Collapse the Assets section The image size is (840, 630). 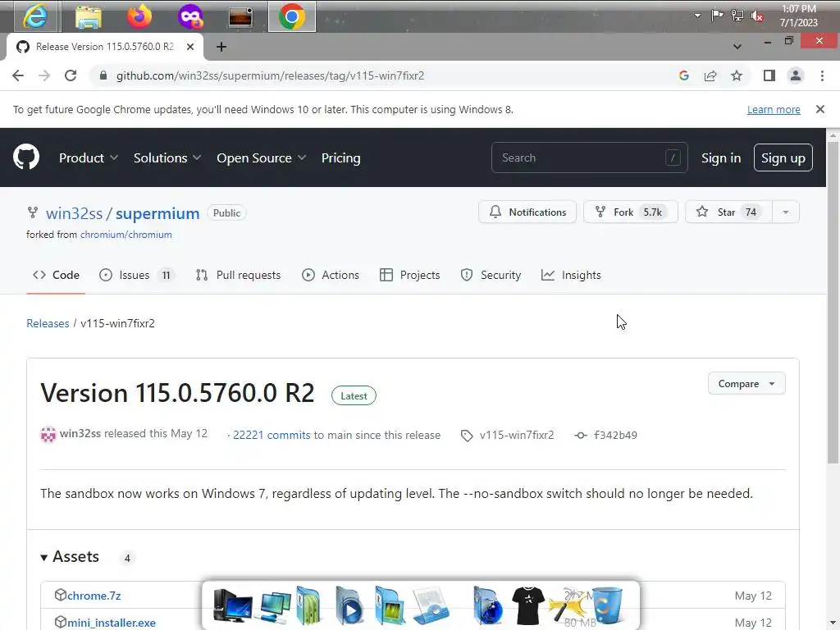[70, 557]
